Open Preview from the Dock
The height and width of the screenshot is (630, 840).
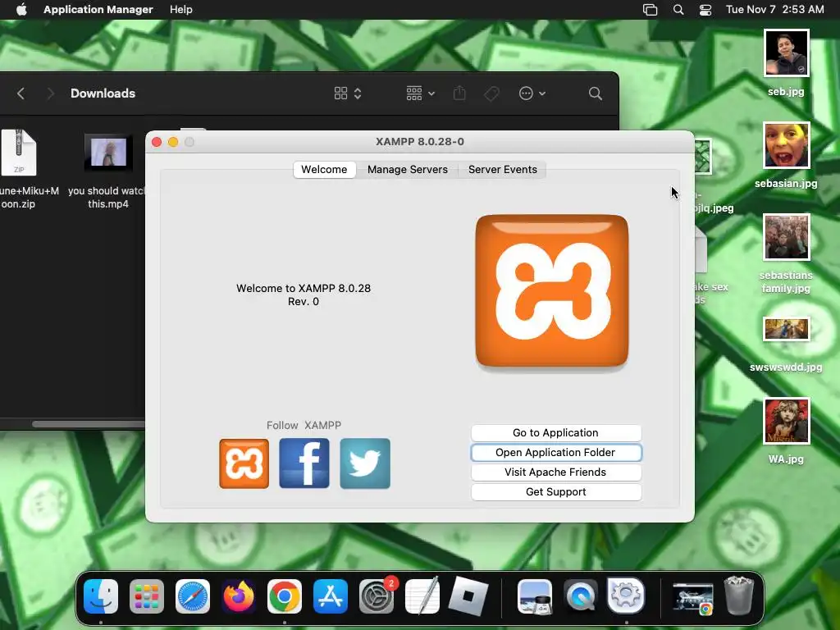pyautogui.click(x=535, y=596)
